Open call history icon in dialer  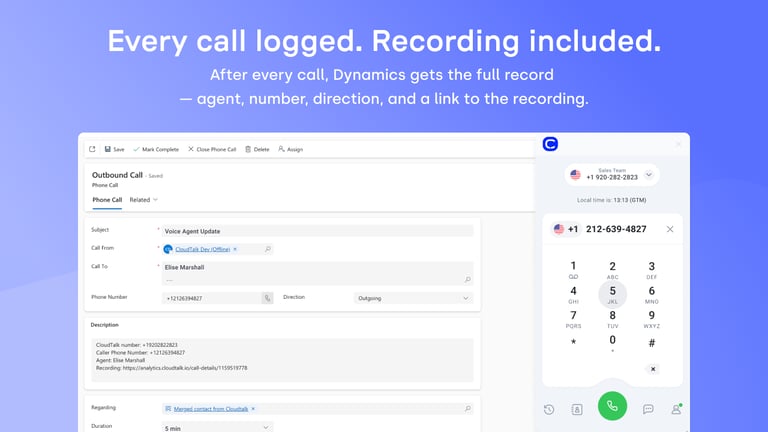[x=549, y=409]
